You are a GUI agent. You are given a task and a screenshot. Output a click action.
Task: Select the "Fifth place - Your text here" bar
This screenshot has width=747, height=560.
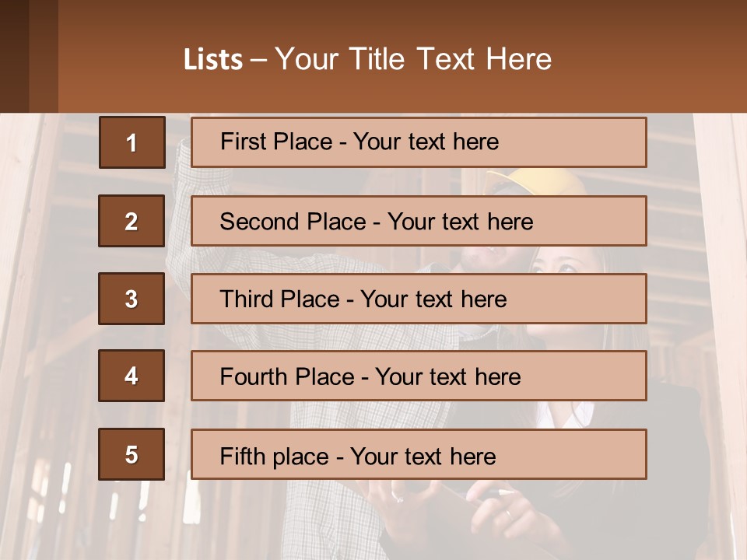point(419,454)
